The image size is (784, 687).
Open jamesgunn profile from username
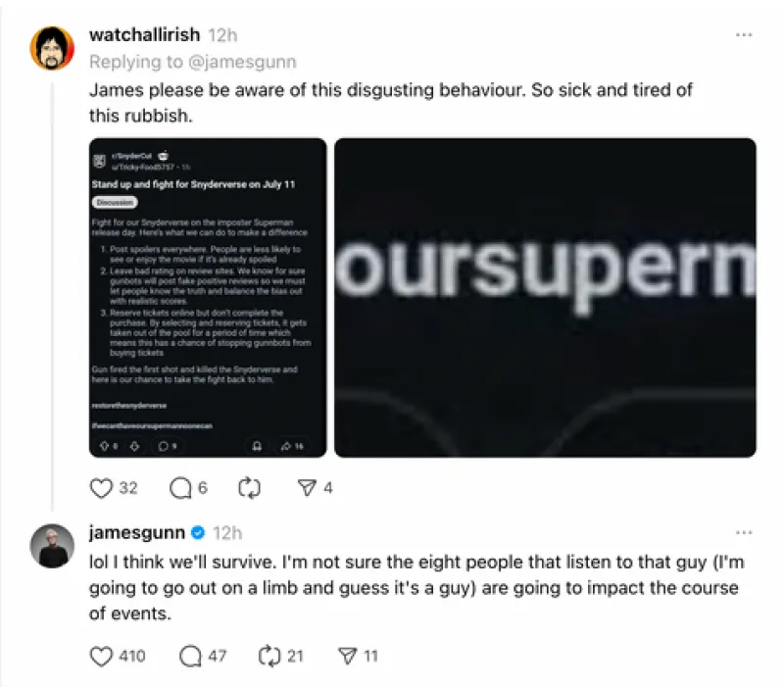(137, 533)
